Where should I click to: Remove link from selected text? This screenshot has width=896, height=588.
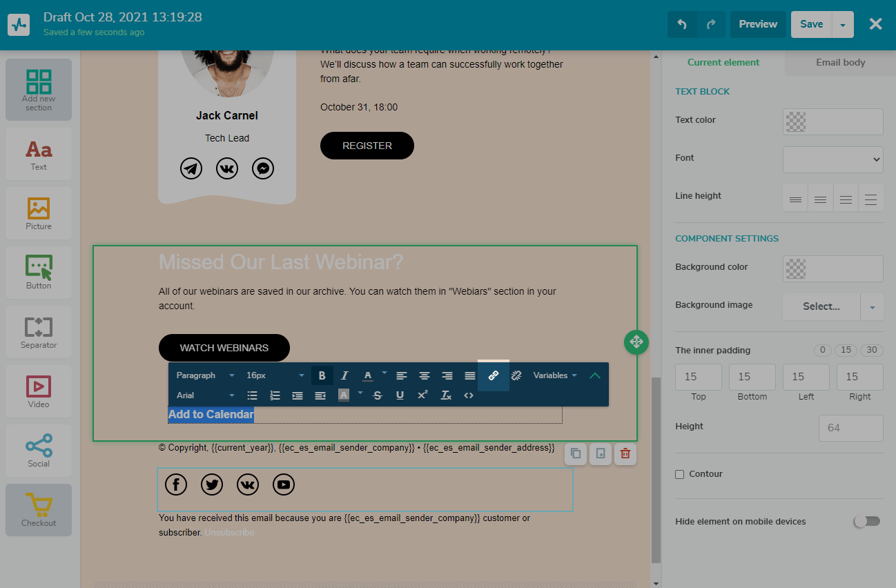click(516, 375)
